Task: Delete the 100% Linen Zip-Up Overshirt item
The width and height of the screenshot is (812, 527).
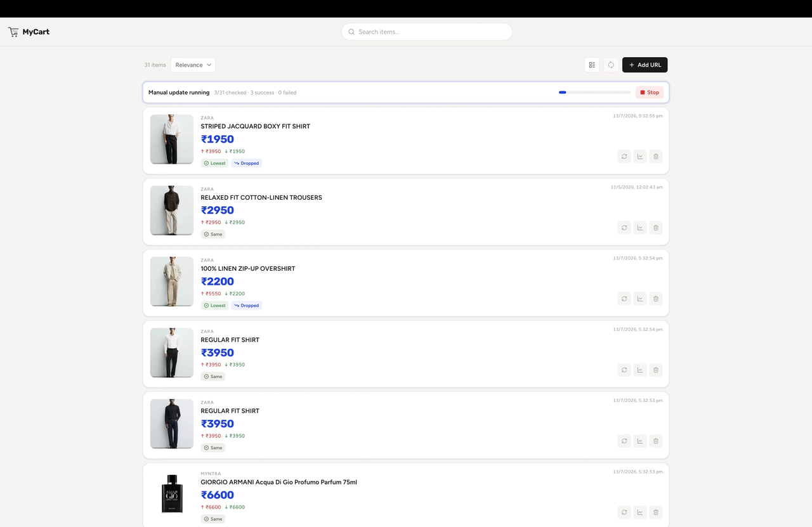Action: (656, 299)
